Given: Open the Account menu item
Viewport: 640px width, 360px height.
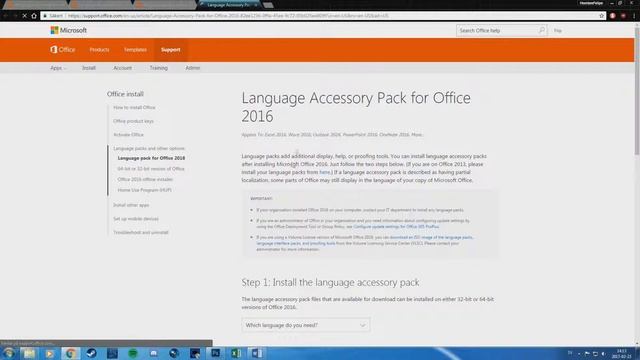Looking at the screenshot, I should (122, 68).
